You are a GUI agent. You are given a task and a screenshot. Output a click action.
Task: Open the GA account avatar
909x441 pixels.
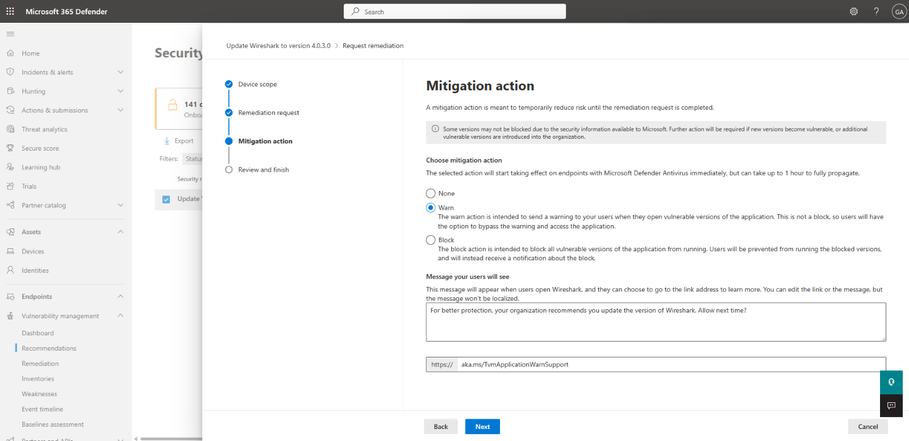point(899,12)
